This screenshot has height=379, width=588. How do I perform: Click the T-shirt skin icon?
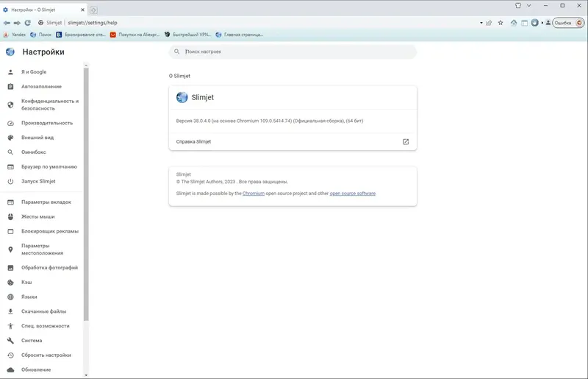point(518,6)
